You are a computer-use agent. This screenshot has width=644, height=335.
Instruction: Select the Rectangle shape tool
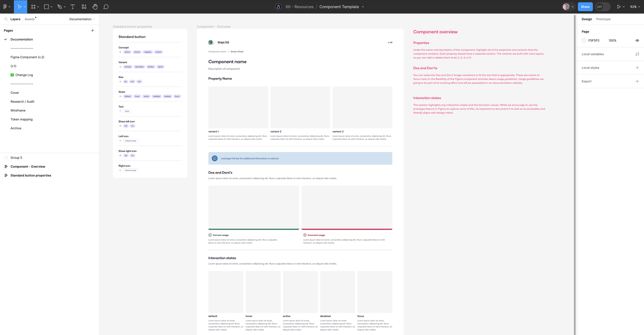(x=46, y=7)
